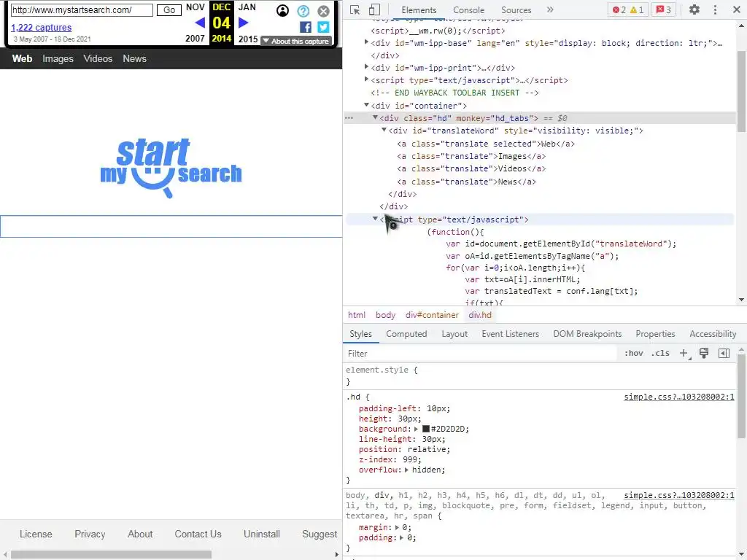Screen dimensions: 747x560
Task: Open the License footer link
Action: click(x=36, y=534)
